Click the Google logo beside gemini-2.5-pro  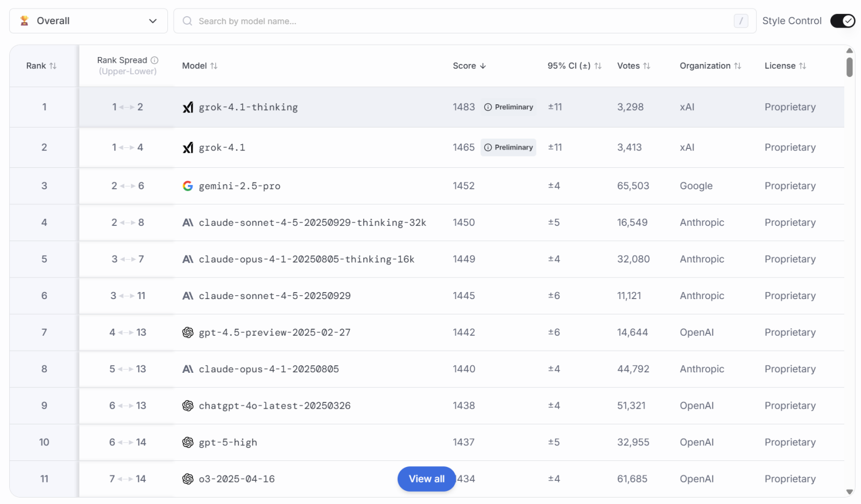coord(188,186)
